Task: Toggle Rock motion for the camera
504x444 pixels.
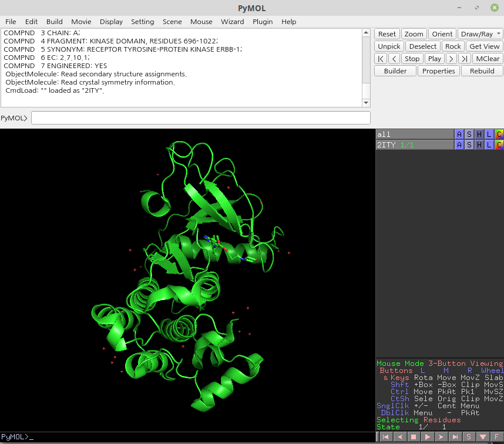Action: (x=452, y=46)
